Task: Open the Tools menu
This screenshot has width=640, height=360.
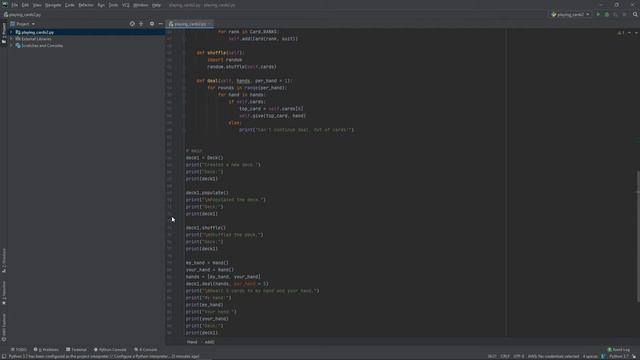Action: click(113, 5)
